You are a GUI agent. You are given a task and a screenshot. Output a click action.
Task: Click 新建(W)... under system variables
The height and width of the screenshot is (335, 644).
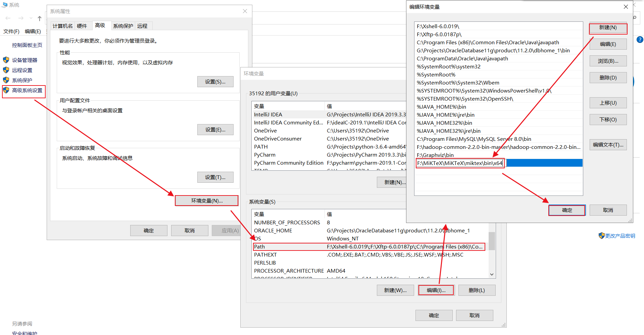(x=395, y=290)
